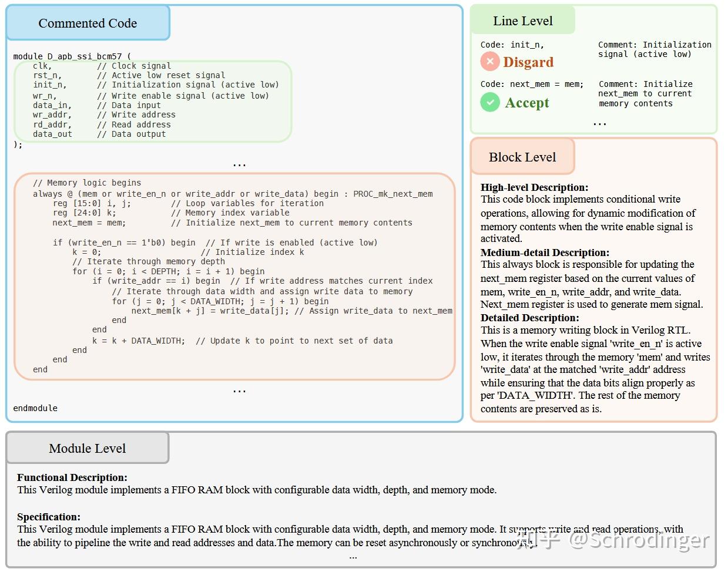
Task: Select the Line Level panel header
Action: point(522,20)
